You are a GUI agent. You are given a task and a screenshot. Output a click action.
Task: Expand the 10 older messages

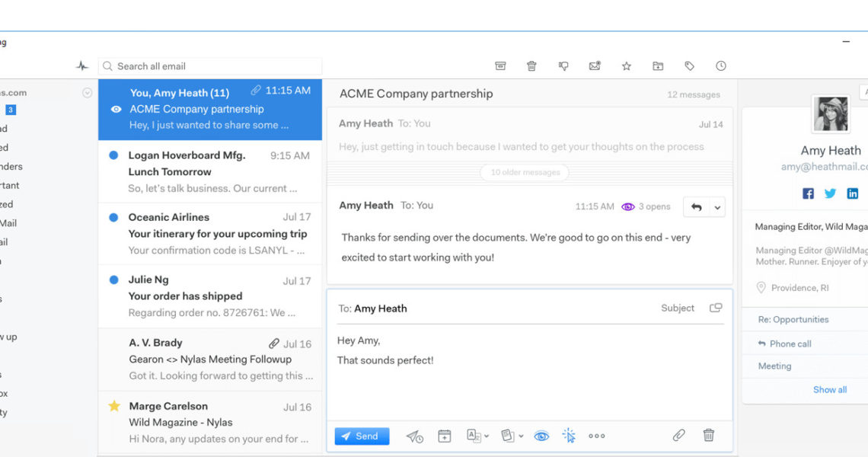(x=525, y=172)
